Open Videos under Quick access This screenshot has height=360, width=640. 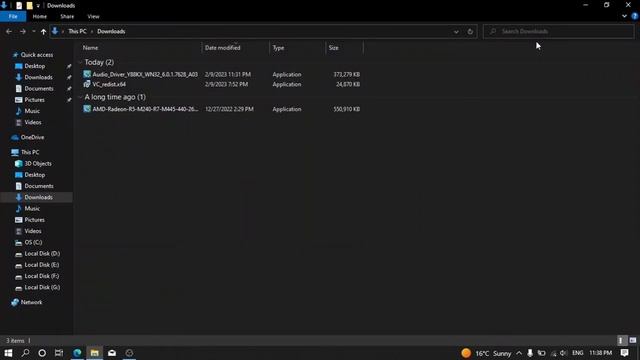pos(33,122)
